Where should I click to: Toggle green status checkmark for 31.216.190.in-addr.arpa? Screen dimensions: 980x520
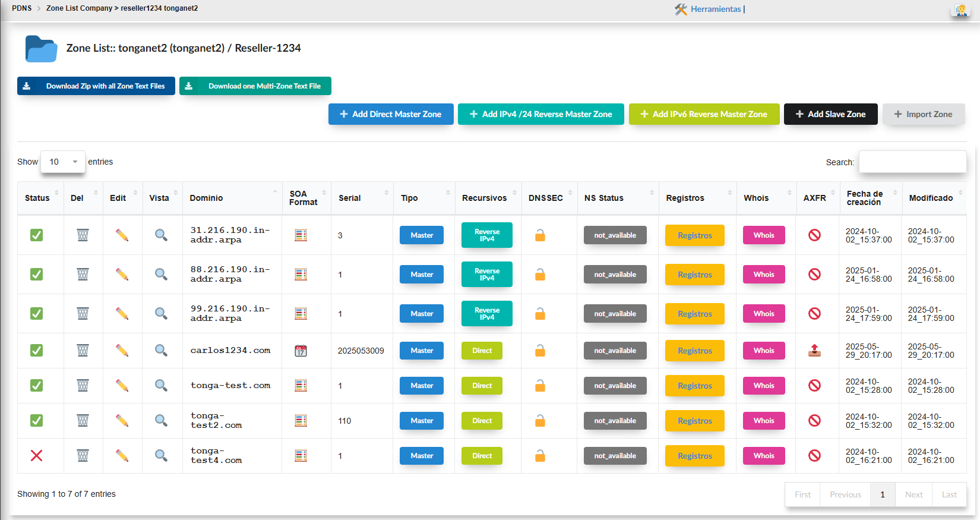click(37, 235)
